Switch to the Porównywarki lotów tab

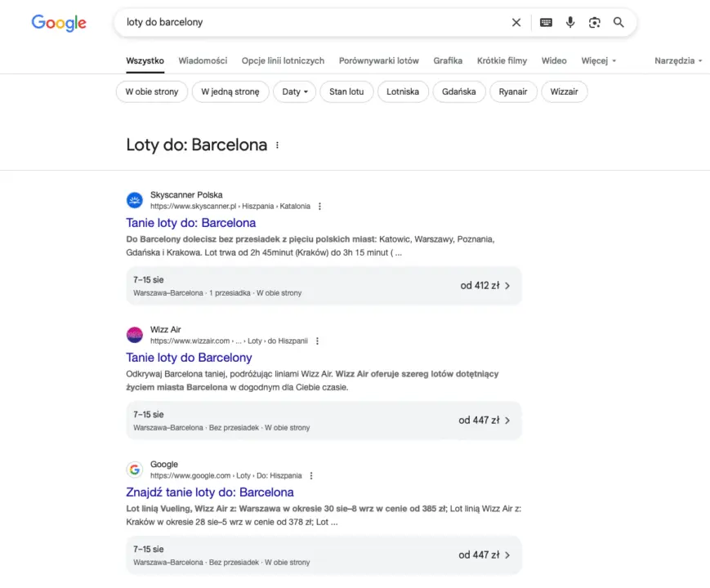pyautogui.click(x=379, y=60)
